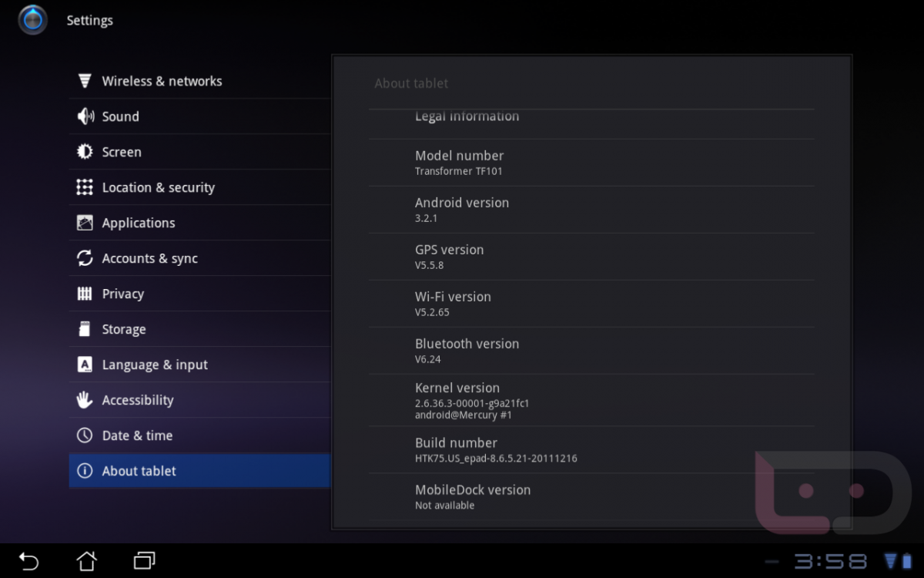Tap the Settings app icon in the header
The image size is (924, 578).
click(32, 20)
